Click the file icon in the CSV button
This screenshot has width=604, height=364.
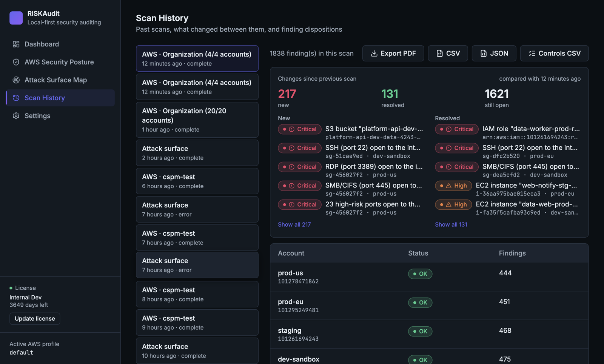(x=439, y=54)
